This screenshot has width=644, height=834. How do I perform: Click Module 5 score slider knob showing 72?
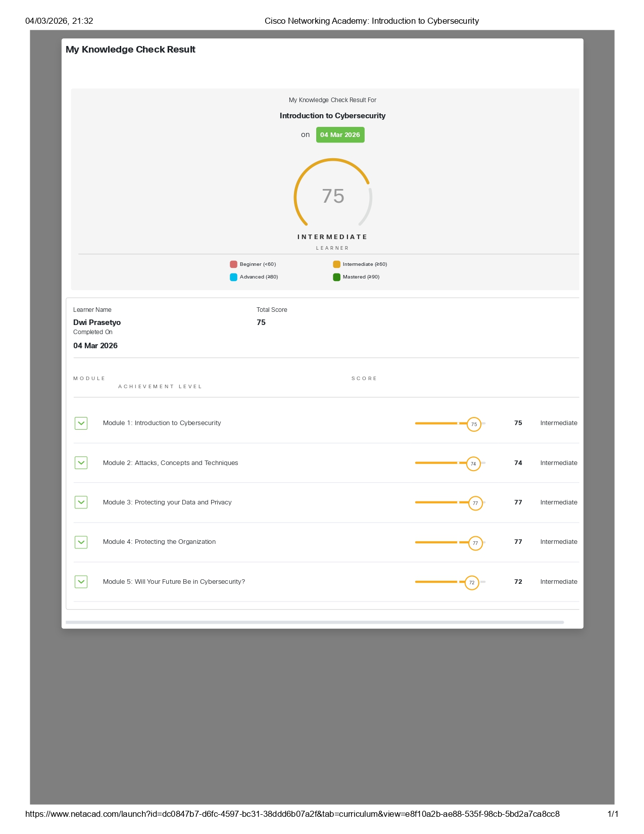tap(472, 582)
